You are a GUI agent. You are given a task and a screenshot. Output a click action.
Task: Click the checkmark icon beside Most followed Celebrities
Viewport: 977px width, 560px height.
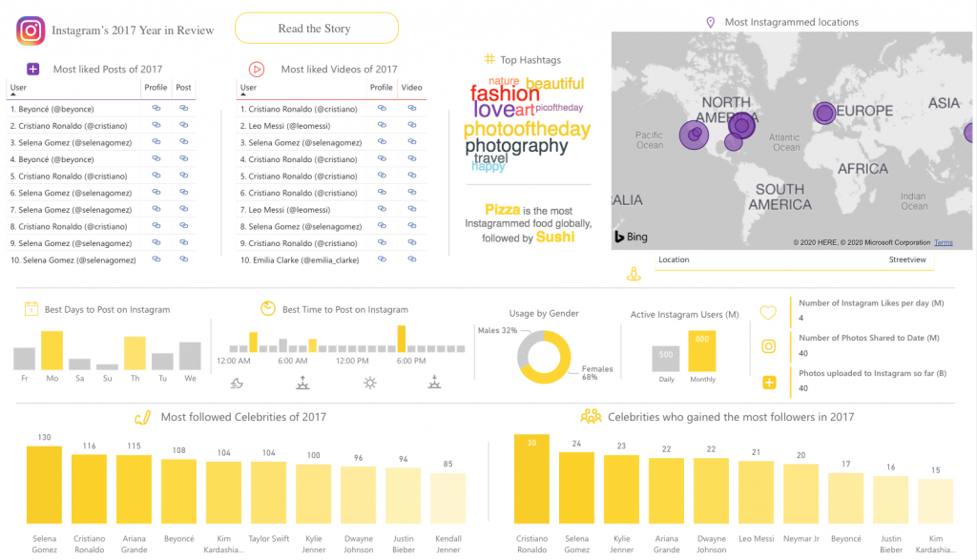point(143,417)
